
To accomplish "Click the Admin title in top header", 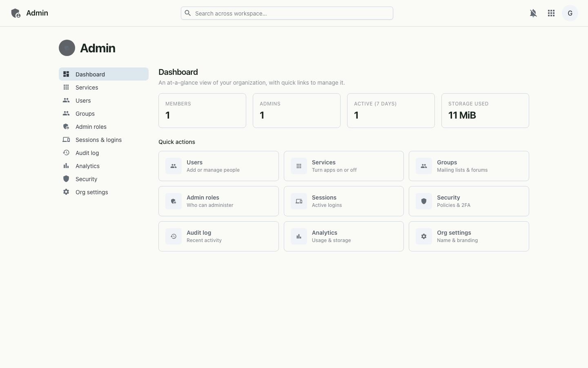I will coord(37,13).
